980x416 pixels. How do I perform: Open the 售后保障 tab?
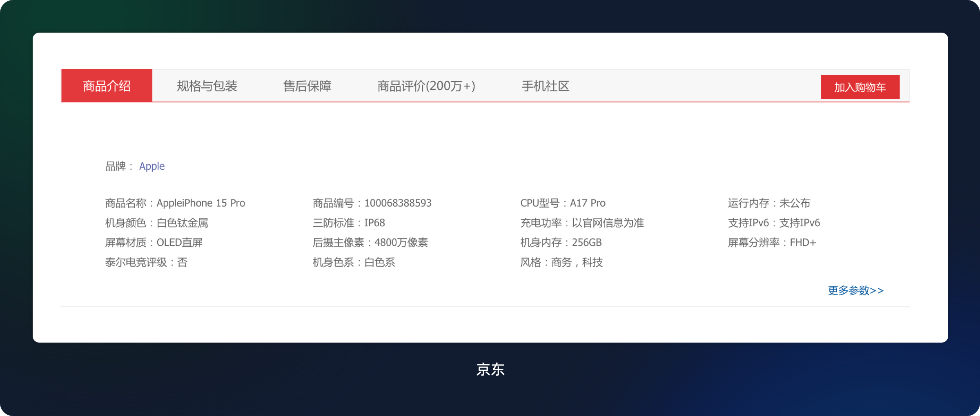click(x=308, y=86)
